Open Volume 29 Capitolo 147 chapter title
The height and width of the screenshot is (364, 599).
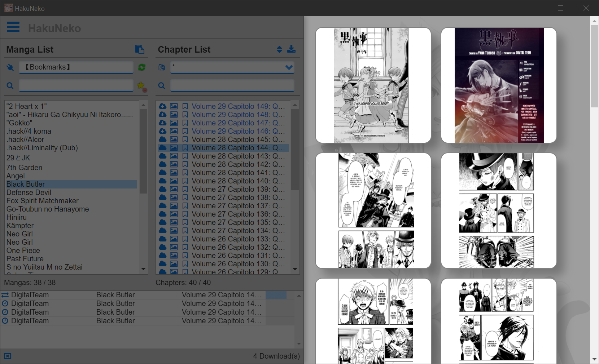click(x=238, y=123)
